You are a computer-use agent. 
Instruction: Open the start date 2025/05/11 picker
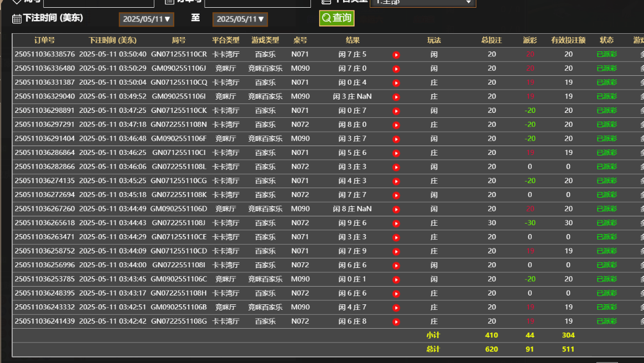[x=145, y=18]
